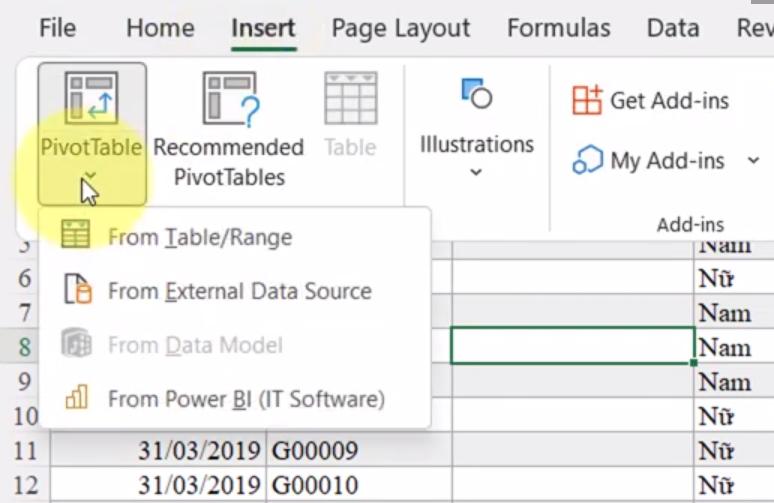Open the File tab
Image resolution: width=774 pixels, height=503 pixels.
[57, 28]
